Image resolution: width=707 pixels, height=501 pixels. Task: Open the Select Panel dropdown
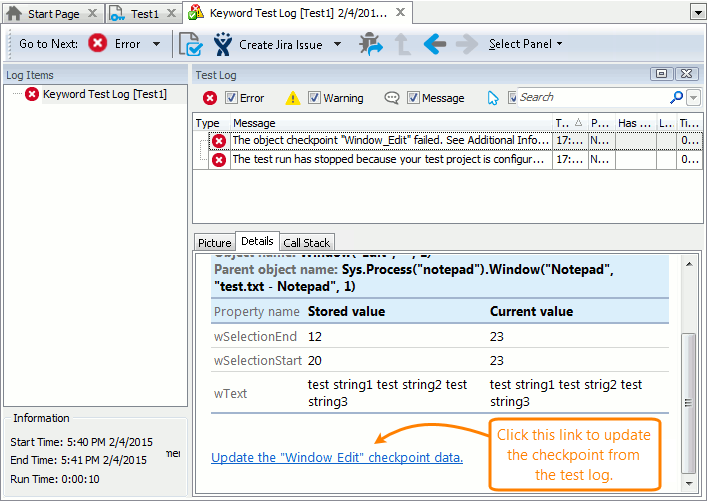click(x=525, y=44)
